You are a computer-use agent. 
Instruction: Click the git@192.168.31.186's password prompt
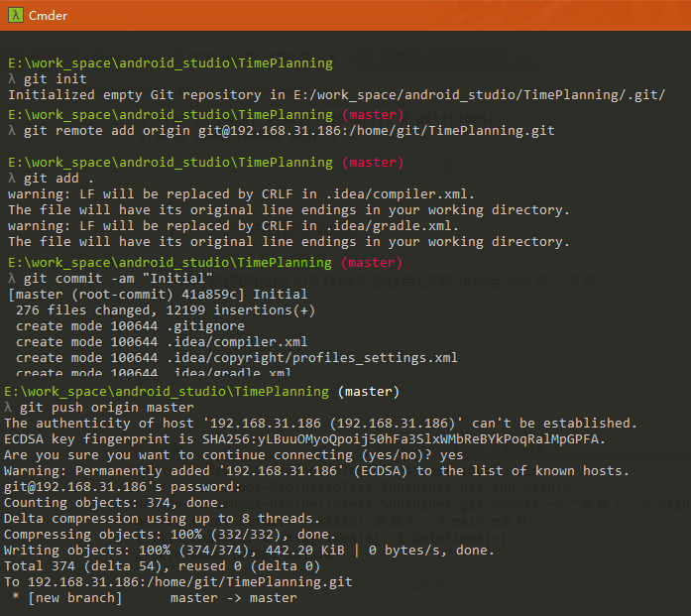[124, 487]
